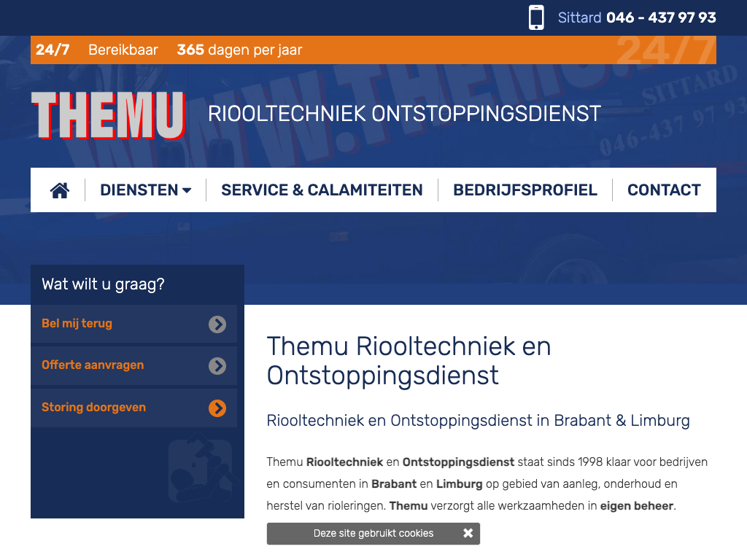Click the THEMU logo
The height and width of the screenshot is (560, 747).
(x=108, y=115)
